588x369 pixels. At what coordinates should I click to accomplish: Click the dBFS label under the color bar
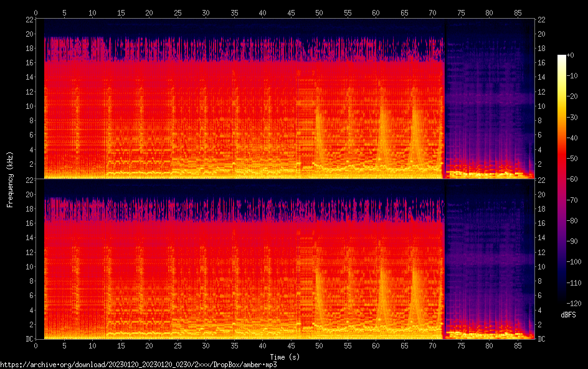click(x=567, y=315)
